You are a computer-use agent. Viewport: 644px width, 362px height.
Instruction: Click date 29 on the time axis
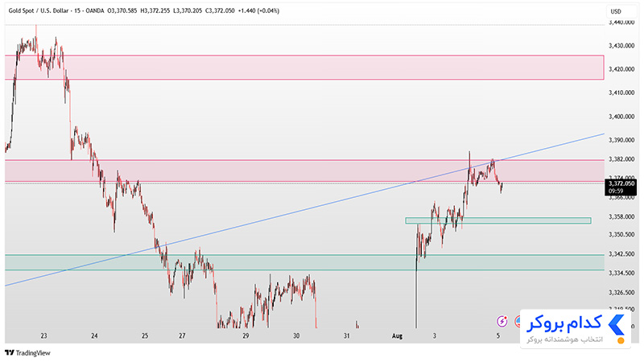pyautogui.click(x=246, y=335)
